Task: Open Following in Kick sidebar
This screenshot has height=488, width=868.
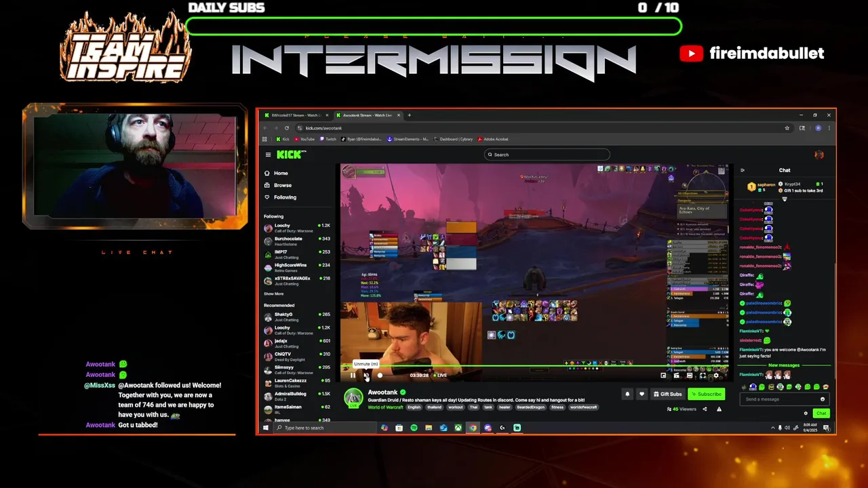Action: [x=280, y=197]
